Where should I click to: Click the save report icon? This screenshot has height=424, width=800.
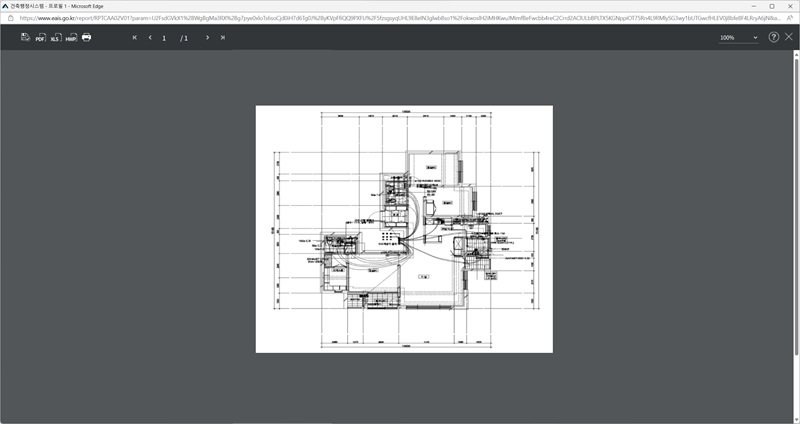(26, 37)
